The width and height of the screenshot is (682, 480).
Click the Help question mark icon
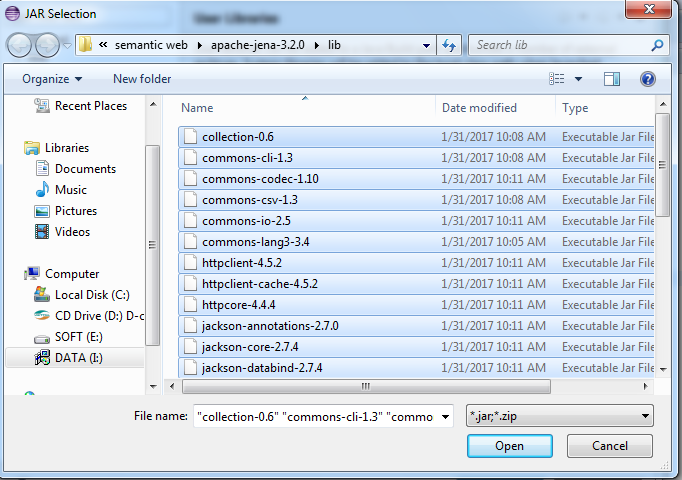(648, 79)
